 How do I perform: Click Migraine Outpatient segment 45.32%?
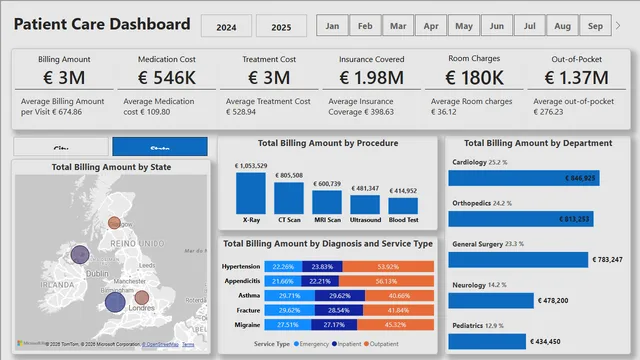(x=396, y=325)
